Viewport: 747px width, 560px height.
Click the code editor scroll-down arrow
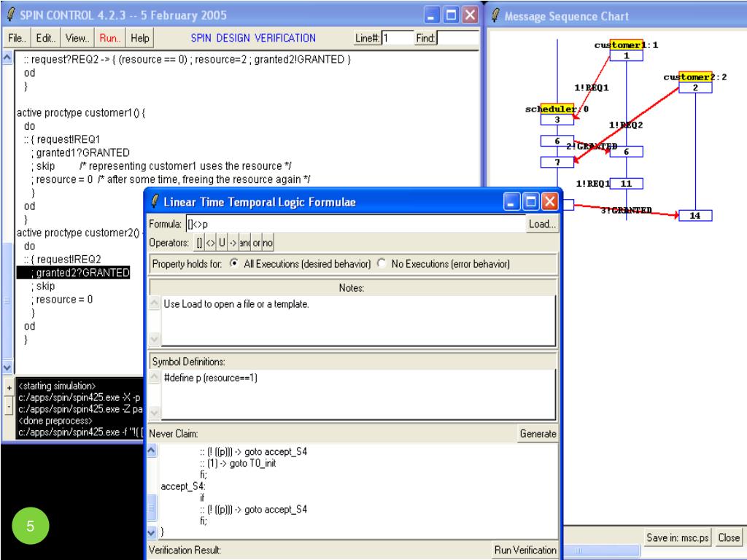pyautogui.click(x=7, y=367)
